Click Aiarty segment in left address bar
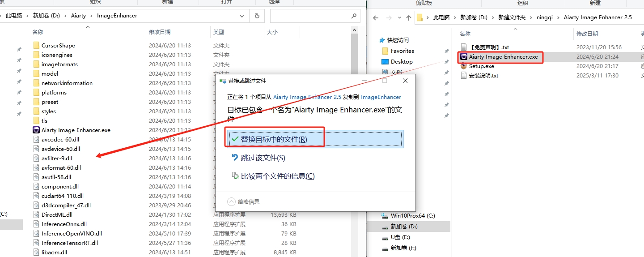Viewport: 644px width, 257px height. pyautogui.click(x=78, y=16)
